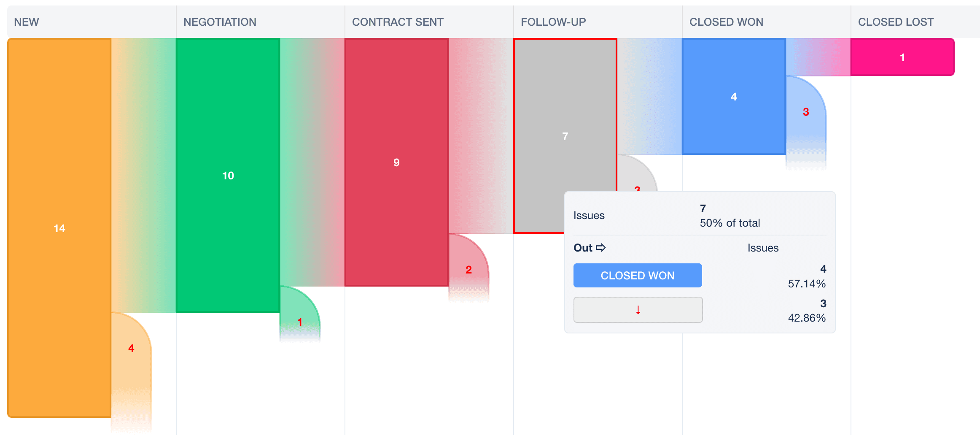The width and height of the screenshot is (980, 444).
Task: Click the FOLLOW-UP column header
Action: [x=553, y=22]
